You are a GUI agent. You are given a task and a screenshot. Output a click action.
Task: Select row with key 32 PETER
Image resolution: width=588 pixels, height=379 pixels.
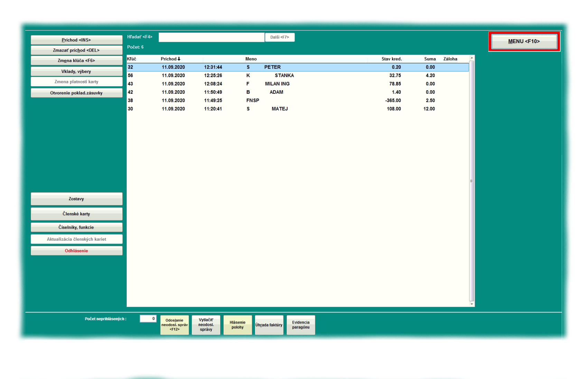(298, 67)
